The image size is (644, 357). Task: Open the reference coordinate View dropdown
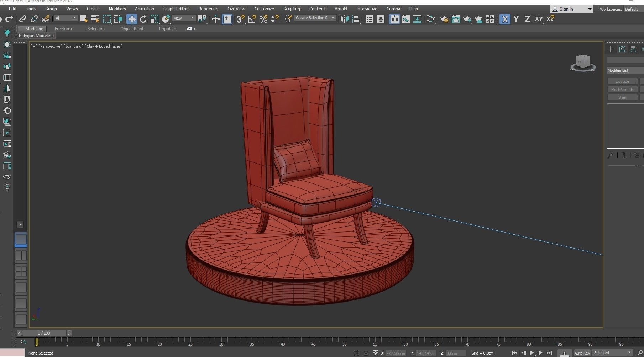pyautogui.click(x=184, y=18)
